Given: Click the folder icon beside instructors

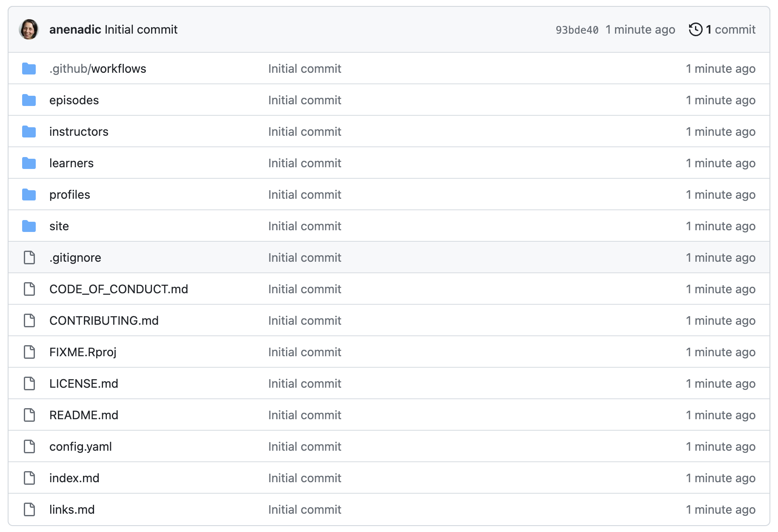Looking at the screenshot, I should pos(29,132).
